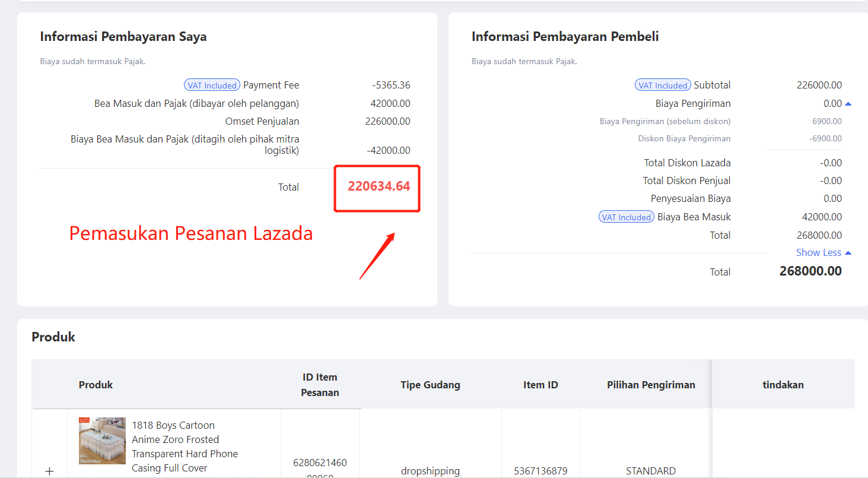Collapse the Biaya Pengiriman breakdown arrow
Viewport: 868px width, 478px height.
[848, 104]
